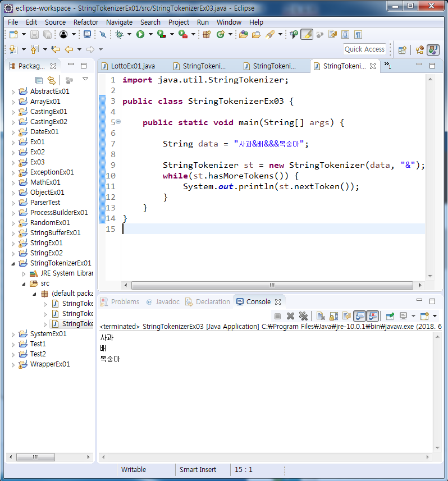Select the WrapperEx01 project

click(x=50, y=364)
